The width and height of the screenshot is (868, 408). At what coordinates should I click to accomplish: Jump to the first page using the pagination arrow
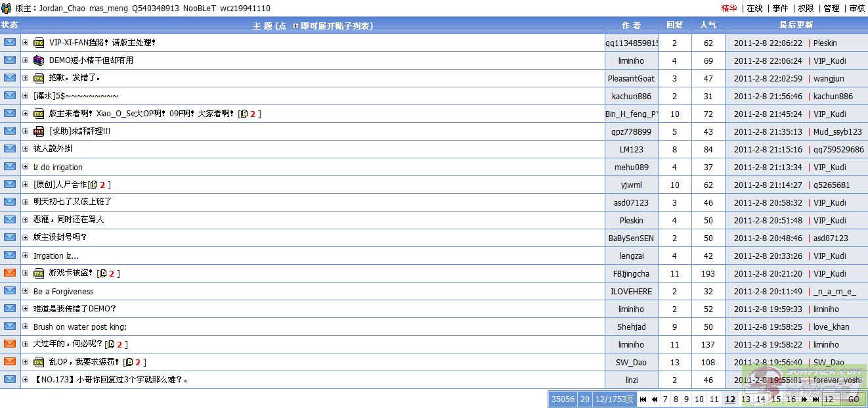point(643,399)
